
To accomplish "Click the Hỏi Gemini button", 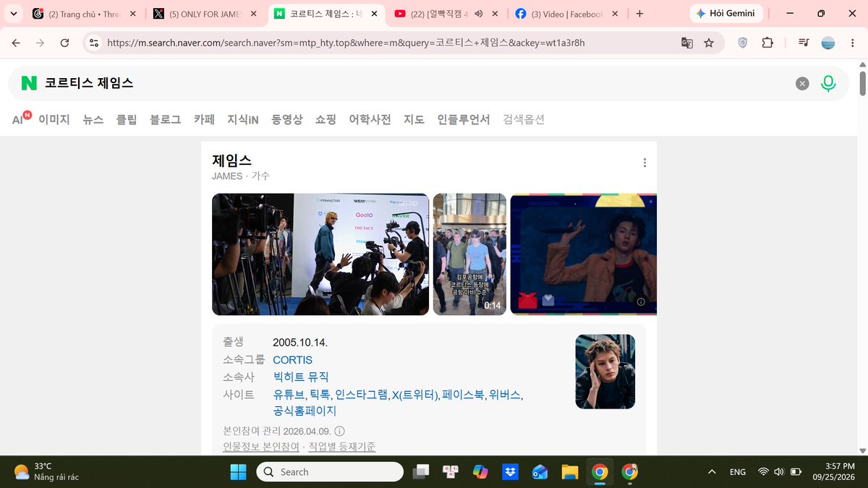I will 727,14.
